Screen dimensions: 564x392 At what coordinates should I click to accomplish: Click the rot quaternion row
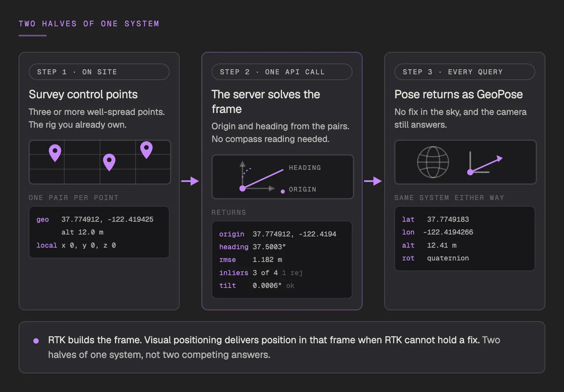(435, 258)
